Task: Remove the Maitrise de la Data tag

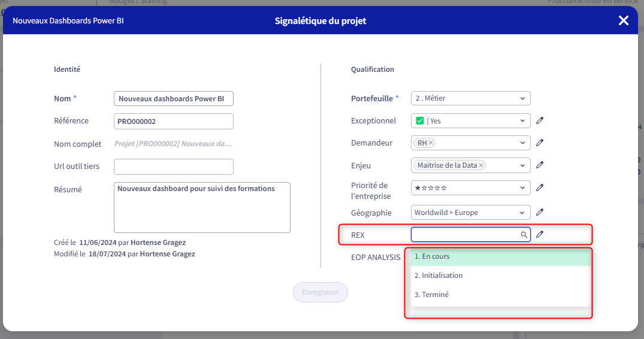Action: point(481,165)
